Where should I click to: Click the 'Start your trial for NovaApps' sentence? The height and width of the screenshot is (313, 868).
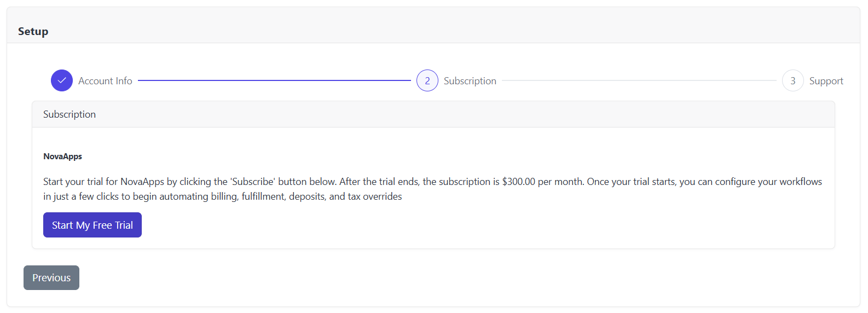tap(103, 182)
